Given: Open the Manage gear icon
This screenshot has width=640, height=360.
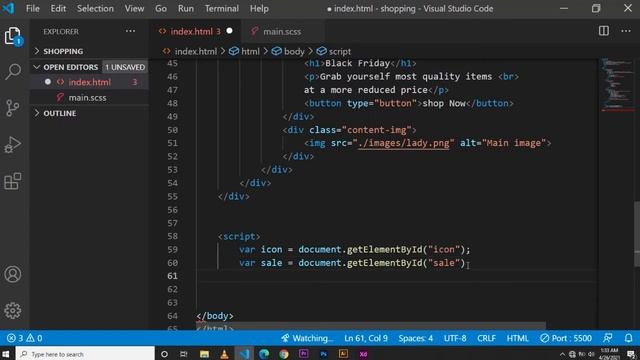Looking at the screenshot, I should [13, 311].
